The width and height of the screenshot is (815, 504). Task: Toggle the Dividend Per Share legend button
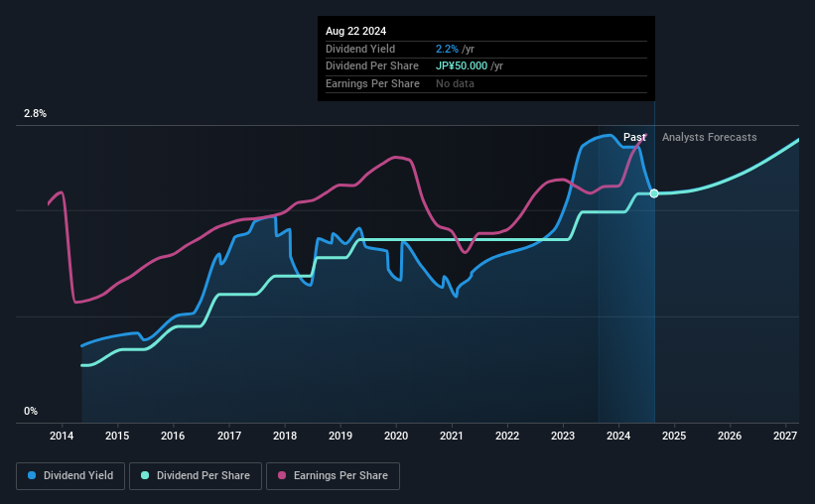tap(196, 476)
